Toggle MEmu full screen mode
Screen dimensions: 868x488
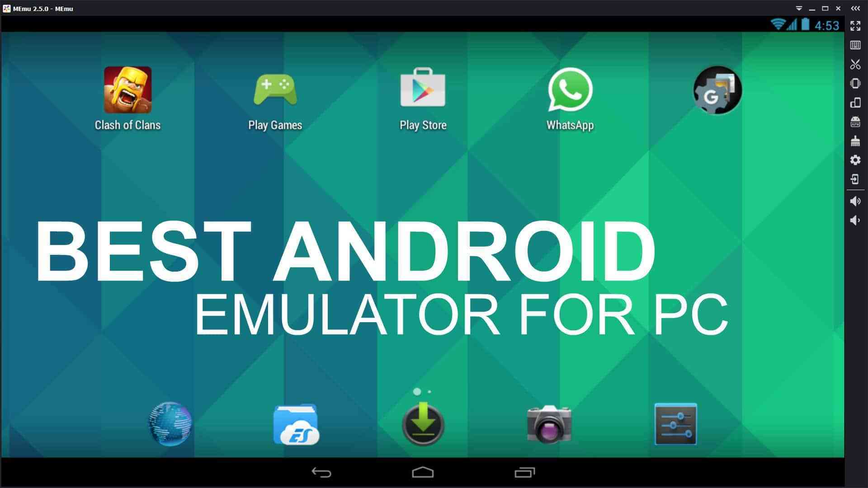point(856,24)
